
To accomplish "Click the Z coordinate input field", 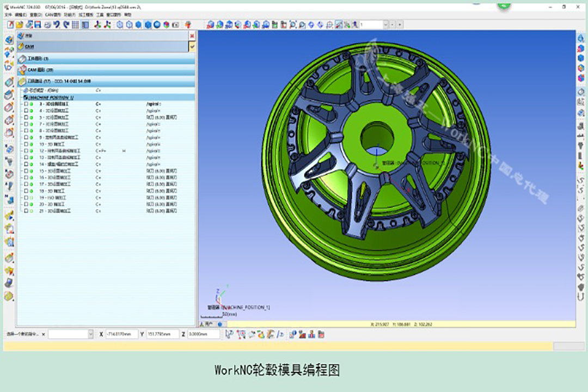I will tap(203, 334).
